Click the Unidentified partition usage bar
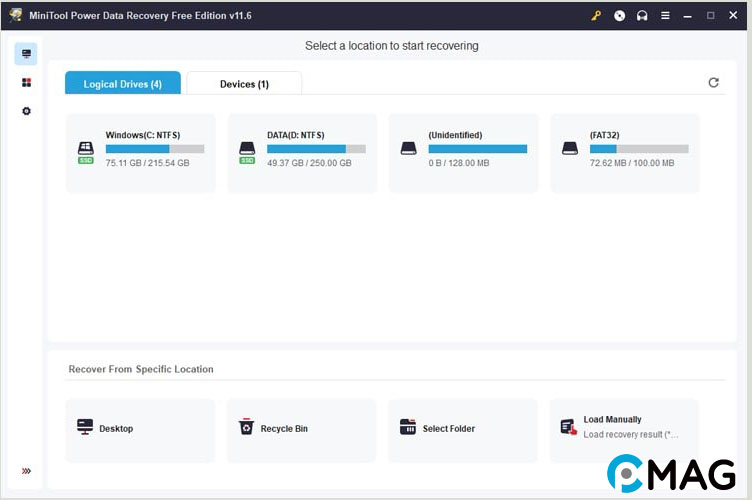Image resolution: width=752 pixels, height=500 pixels. (478, 149)
